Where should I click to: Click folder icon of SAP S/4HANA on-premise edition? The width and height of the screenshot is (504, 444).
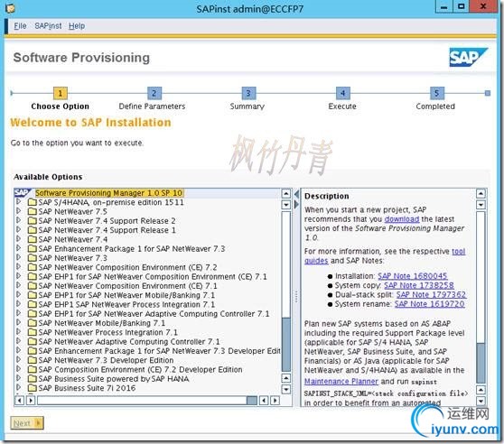pos(33,202)
